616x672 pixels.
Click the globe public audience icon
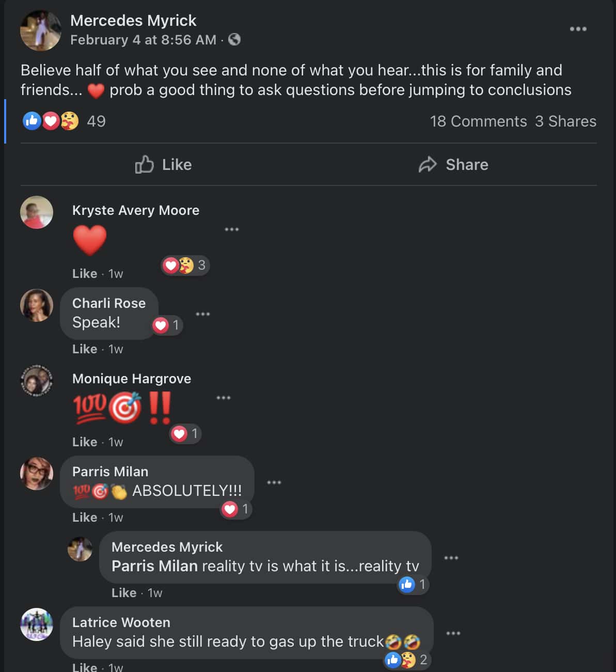coord(234,39)
